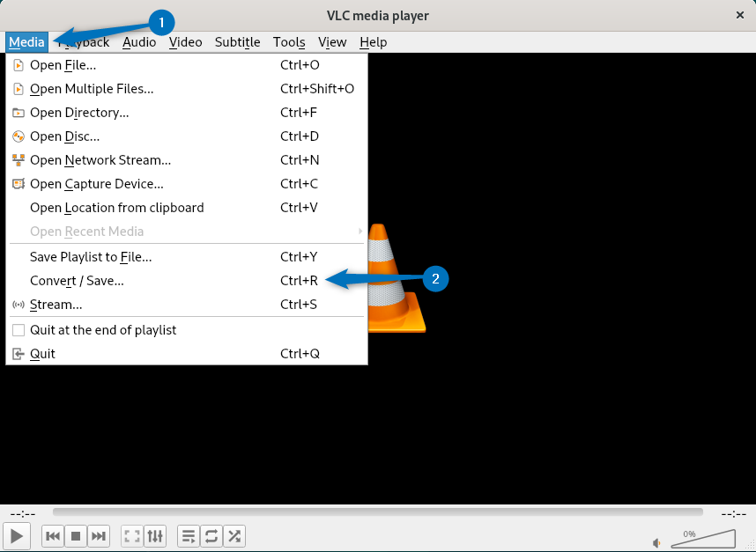Toggle loop repeat mode
Image resolution: width=756 pixels, height=552 pixels.
tap(211, 535)
